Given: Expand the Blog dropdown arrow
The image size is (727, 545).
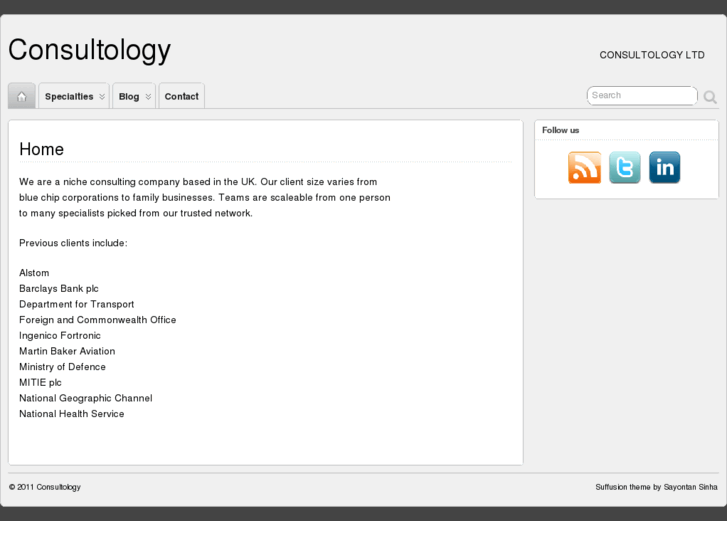Looking at the screenshot, I should [148, 96].
